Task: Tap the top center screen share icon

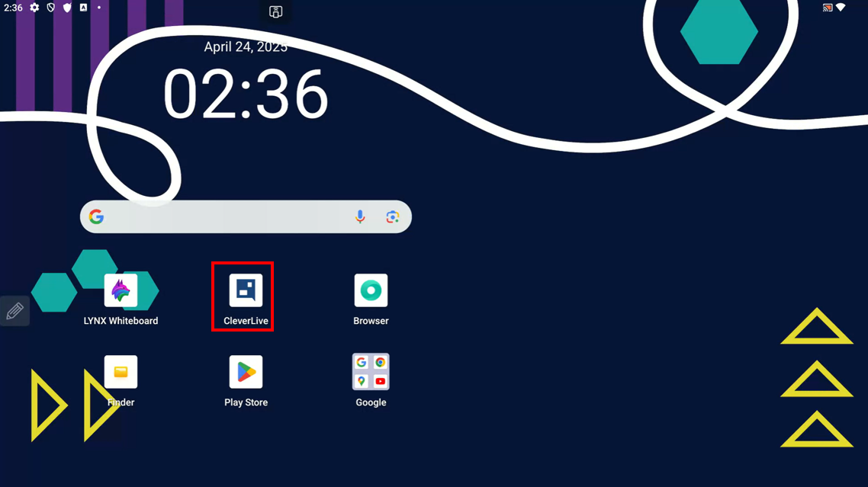Action: pos(275,11)
